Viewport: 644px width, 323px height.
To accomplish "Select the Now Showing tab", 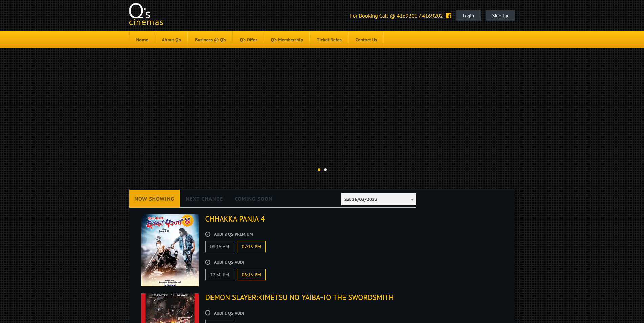I will point(154,199).
